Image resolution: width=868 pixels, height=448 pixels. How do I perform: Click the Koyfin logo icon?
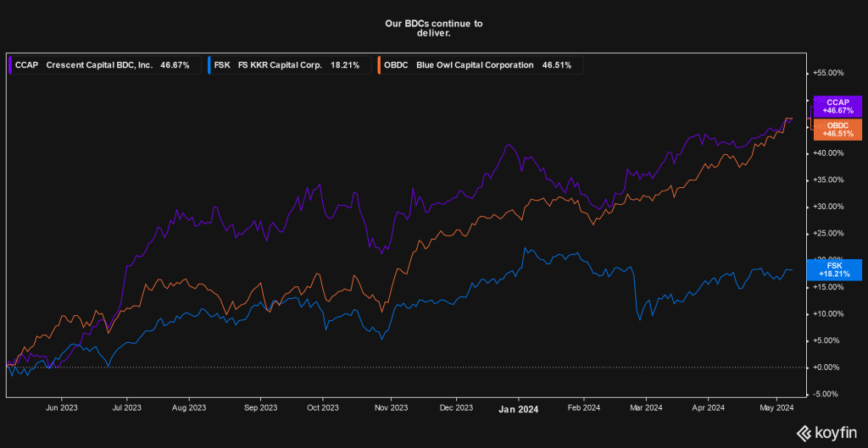coord(805,433)
